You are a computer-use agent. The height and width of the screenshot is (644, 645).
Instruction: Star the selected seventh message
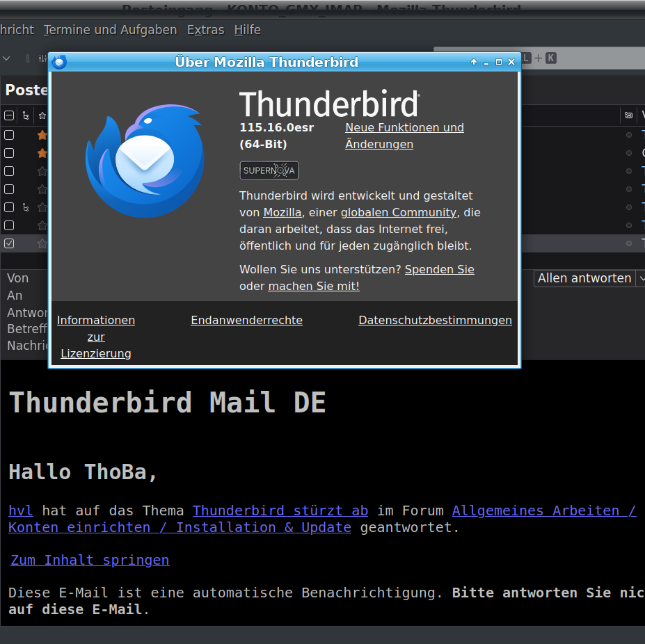pyautogui.click(x=42, y=243)
